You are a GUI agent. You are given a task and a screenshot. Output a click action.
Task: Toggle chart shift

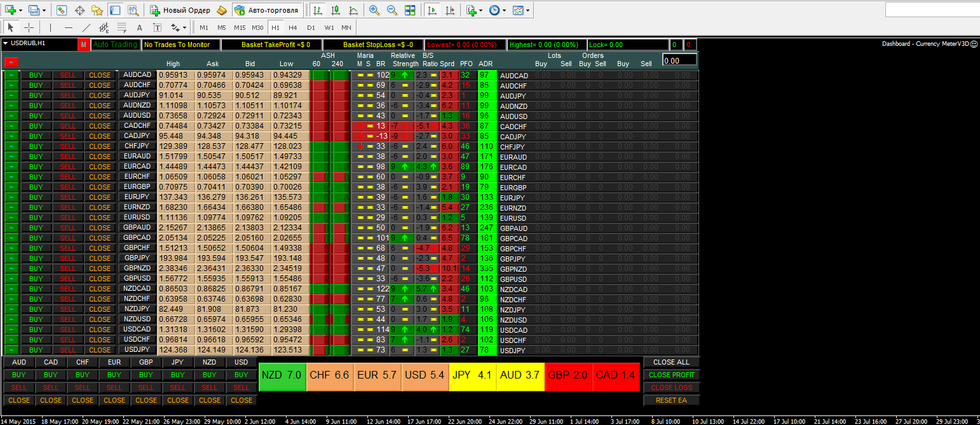450,10
